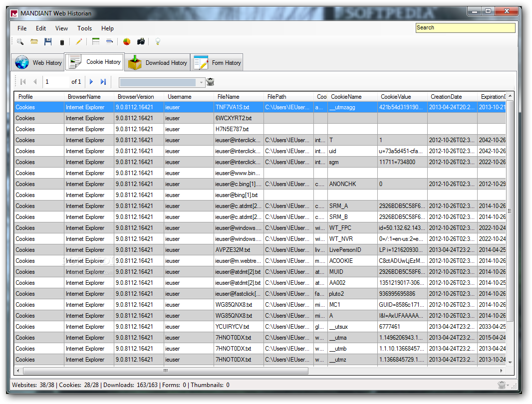Select the Cookie History tab

pos(95,62)
